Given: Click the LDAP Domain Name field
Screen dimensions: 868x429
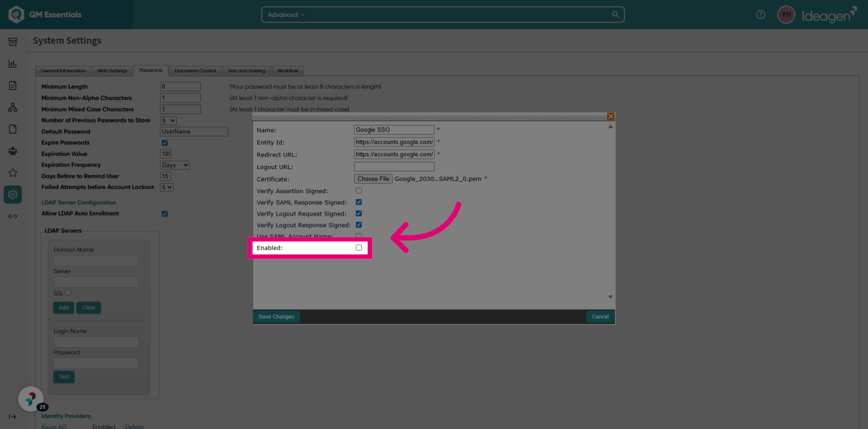Looking at the screenshot, I should pyautogui.click(x=96, y=261).
